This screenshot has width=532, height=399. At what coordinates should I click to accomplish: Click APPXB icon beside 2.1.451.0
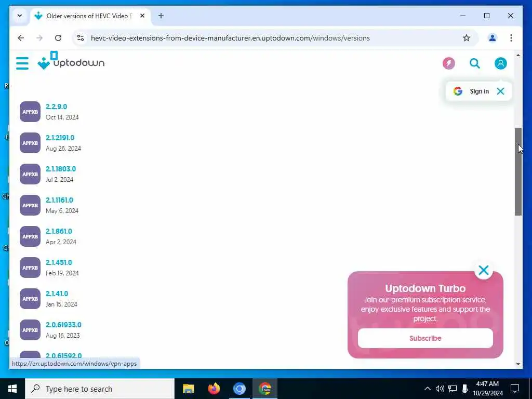30,268
